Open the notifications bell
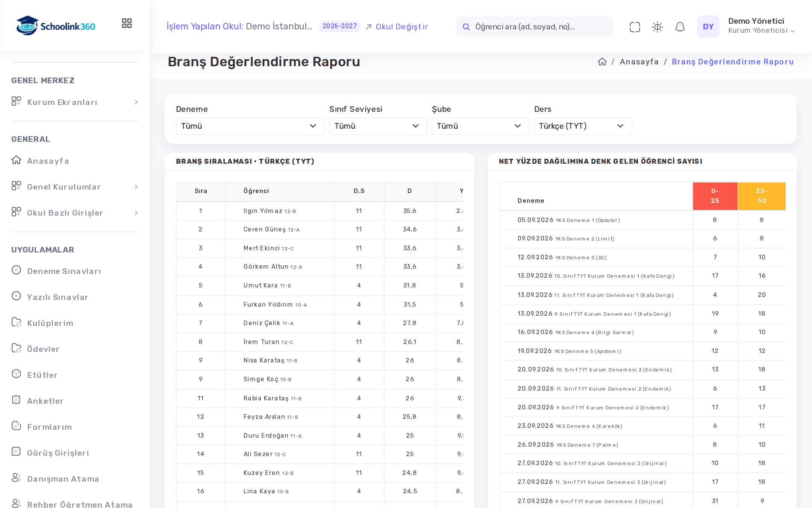The height and width of the screenshot is (508, 812). tap(680, 27)
